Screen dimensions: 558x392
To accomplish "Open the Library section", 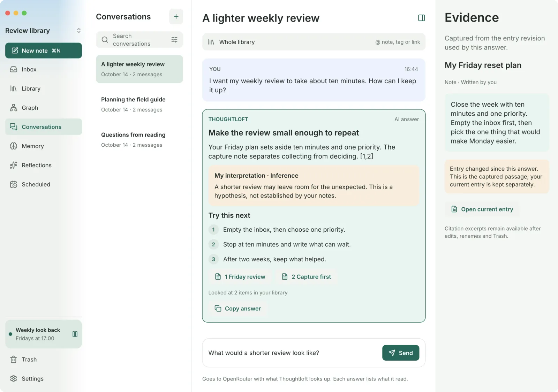I will coord(43,89).
